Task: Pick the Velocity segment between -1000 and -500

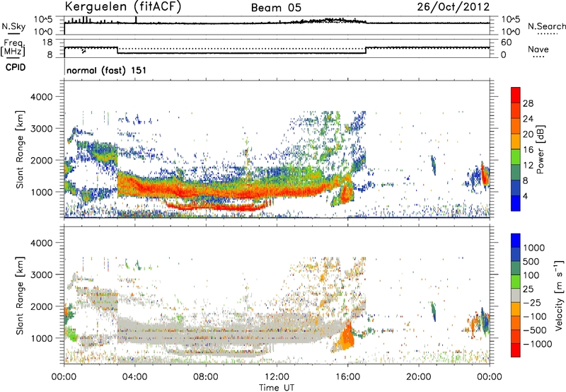Action: (x=516, y=336)
